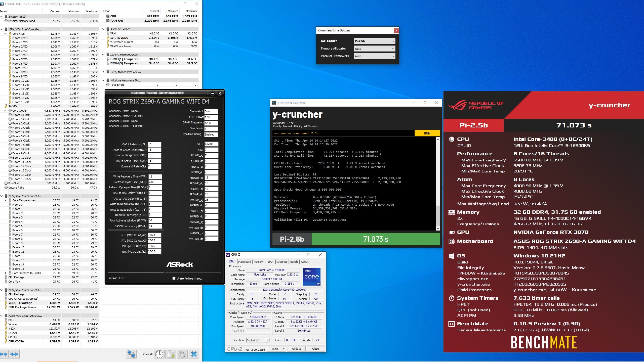644x362 pixels.
Task: Toggle the Auto Refresh(sec) checkbox
Action: [x=174, y=278]
